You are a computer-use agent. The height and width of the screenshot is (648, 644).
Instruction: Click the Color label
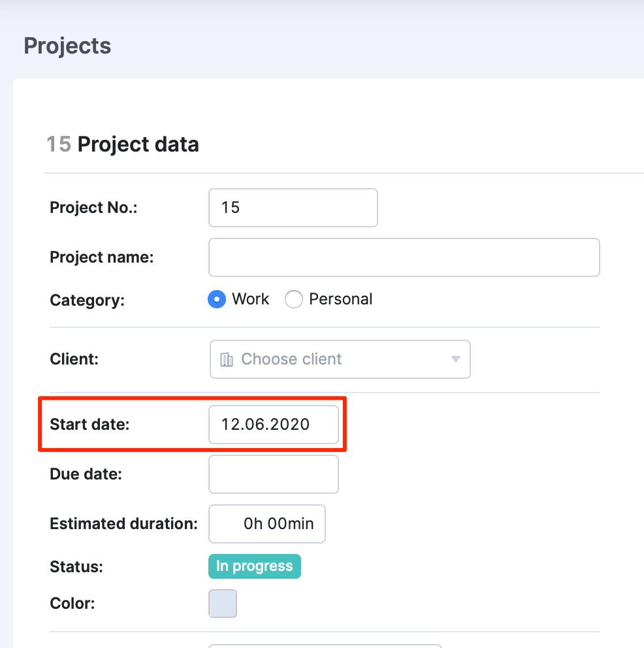(72, 604)
